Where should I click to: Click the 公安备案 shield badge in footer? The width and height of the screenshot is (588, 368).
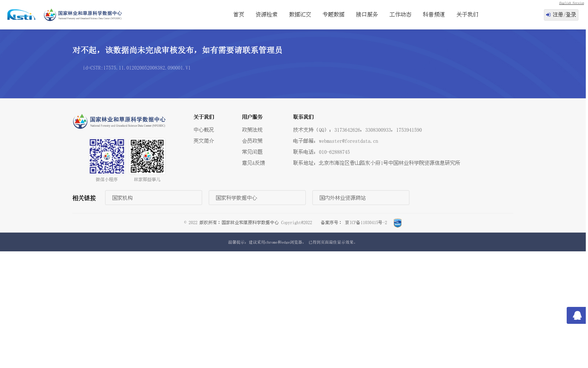pyautogui.click(x=397, y=223)
